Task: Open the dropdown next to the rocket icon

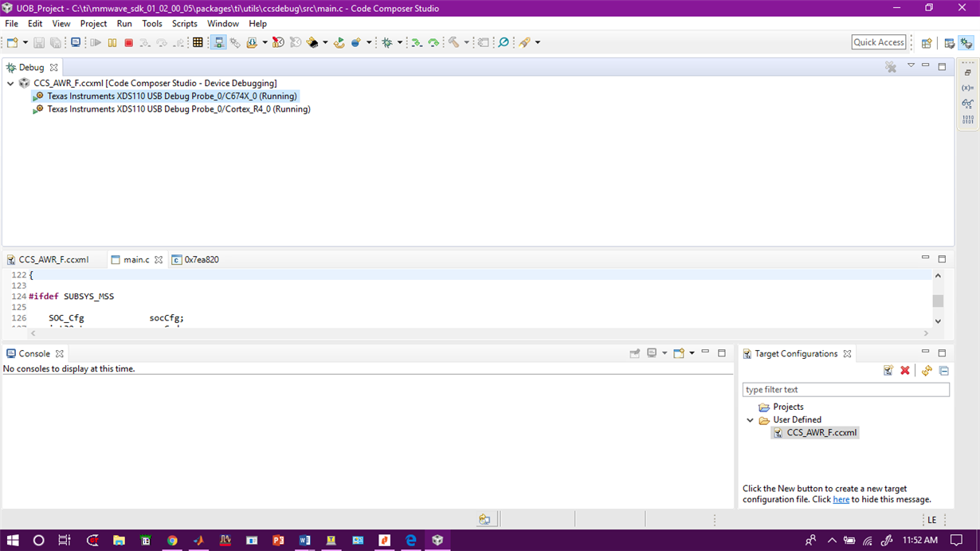Action: (538, 42)
